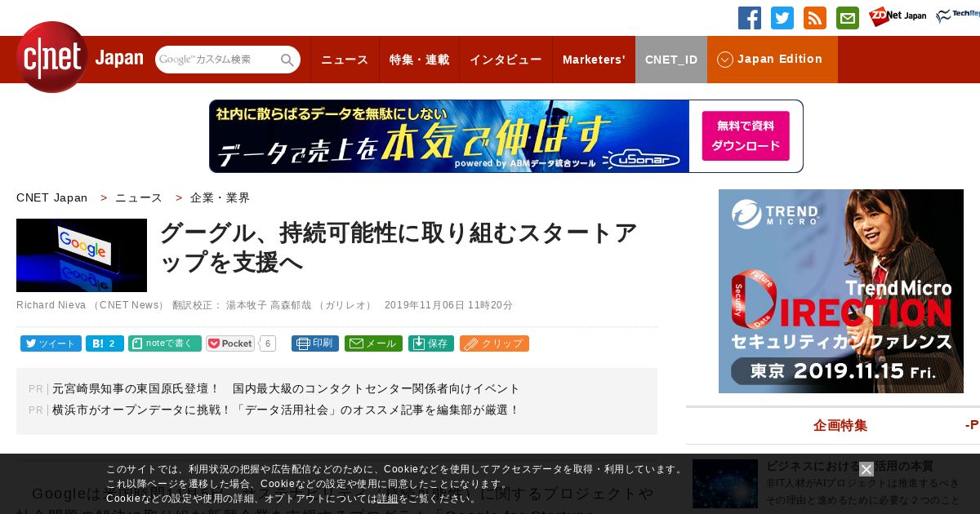Print the article with 印刷 button

tap(315, 343)
